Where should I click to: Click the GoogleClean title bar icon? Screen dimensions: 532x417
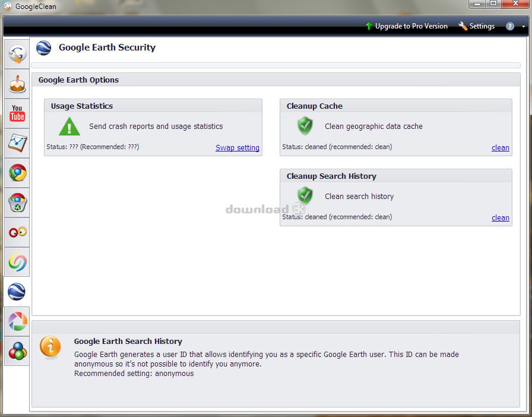pyautogui.click(x=8, y=6)
